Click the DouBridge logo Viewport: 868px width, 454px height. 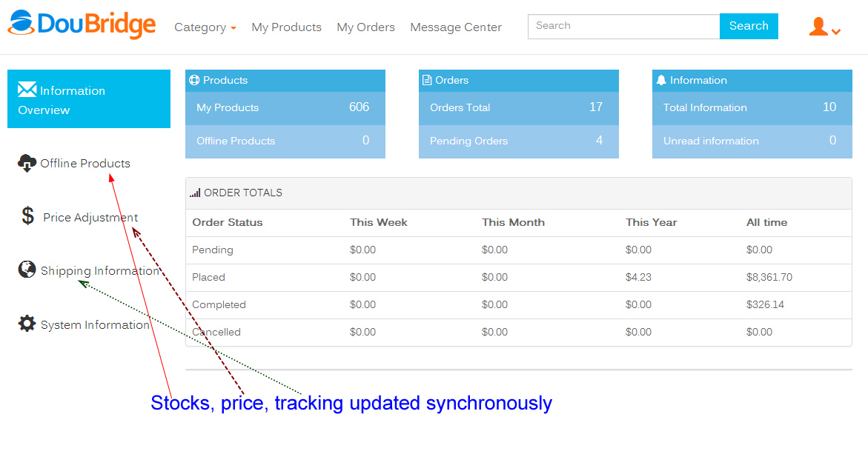(x=82, y=24)
